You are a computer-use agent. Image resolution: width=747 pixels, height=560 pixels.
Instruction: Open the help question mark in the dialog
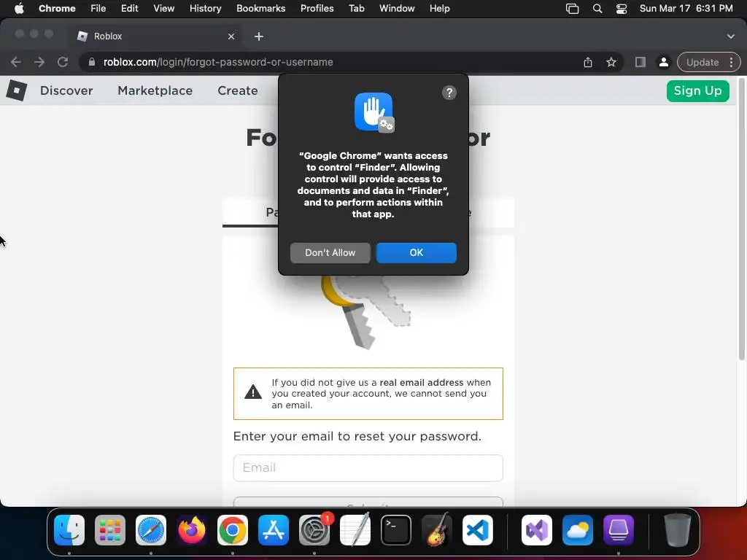click(449, 93)
